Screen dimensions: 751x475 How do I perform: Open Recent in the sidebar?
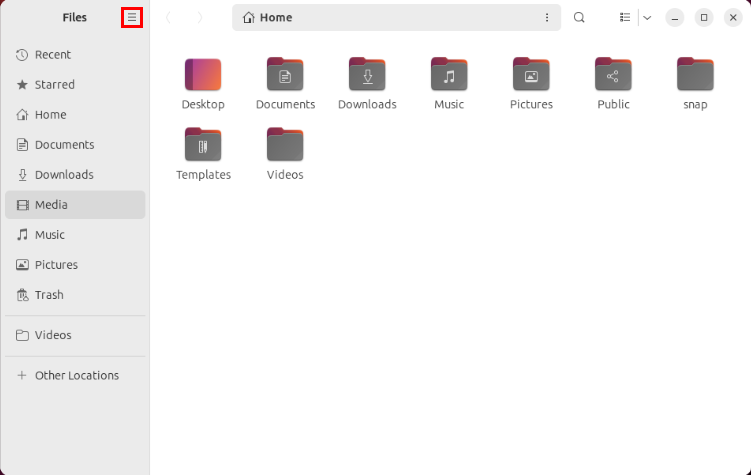click(53, 55)
